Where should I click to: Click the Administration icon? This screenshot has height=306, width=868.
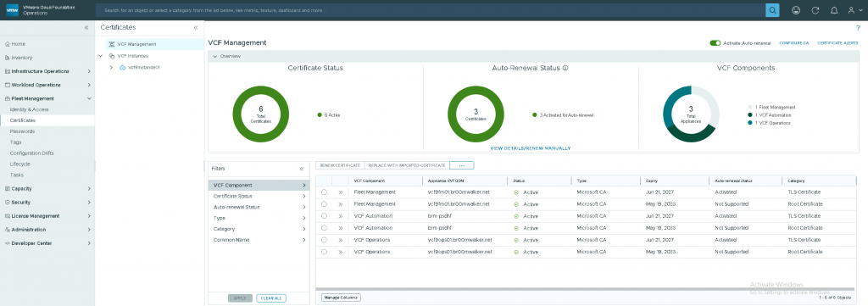pos(7,230)
